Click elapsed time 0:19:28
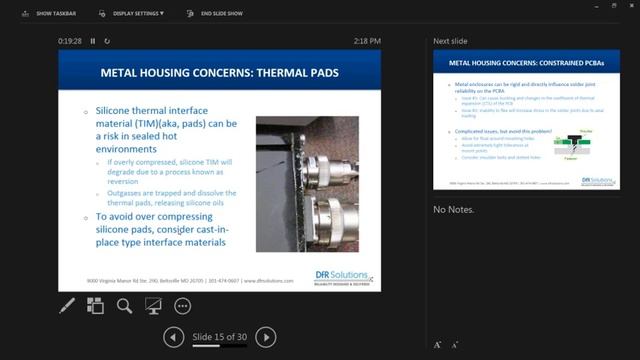640x360 pixels. (x=70, y=41)
